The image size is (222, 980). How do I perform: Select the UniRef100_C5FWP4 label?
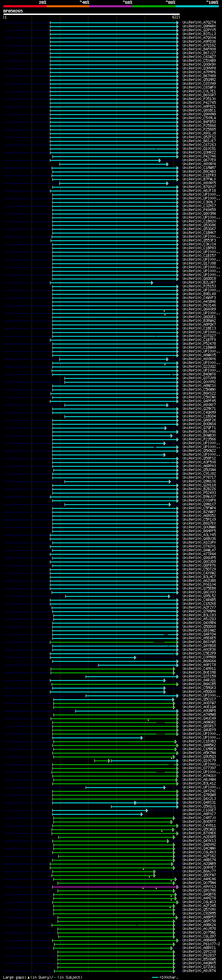click(x=199, y=508)
